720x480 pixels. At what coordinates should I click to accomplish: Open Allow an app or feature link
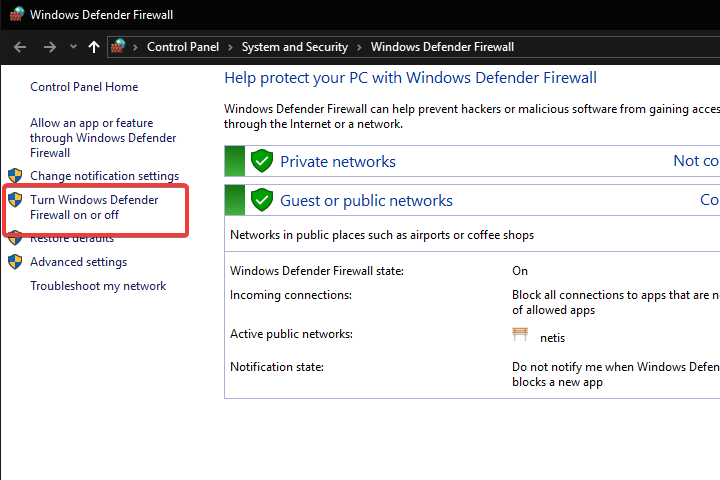coord(103,138)
